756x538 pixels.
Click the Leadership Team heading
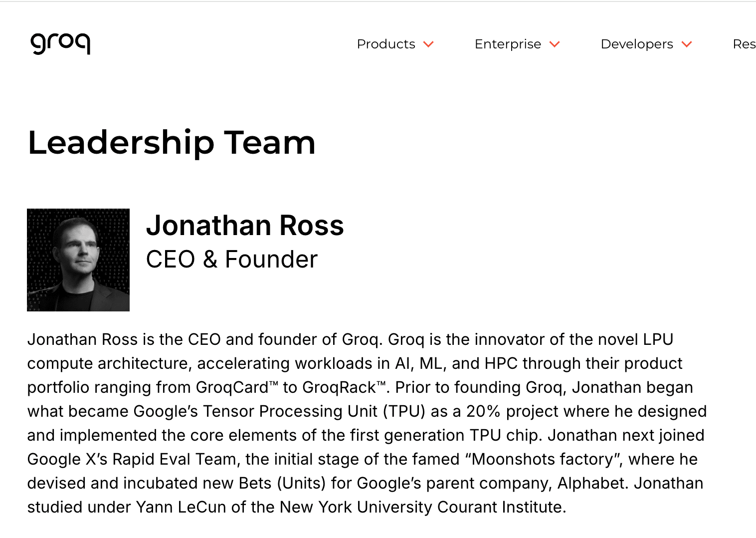click(x=172, y=143)
